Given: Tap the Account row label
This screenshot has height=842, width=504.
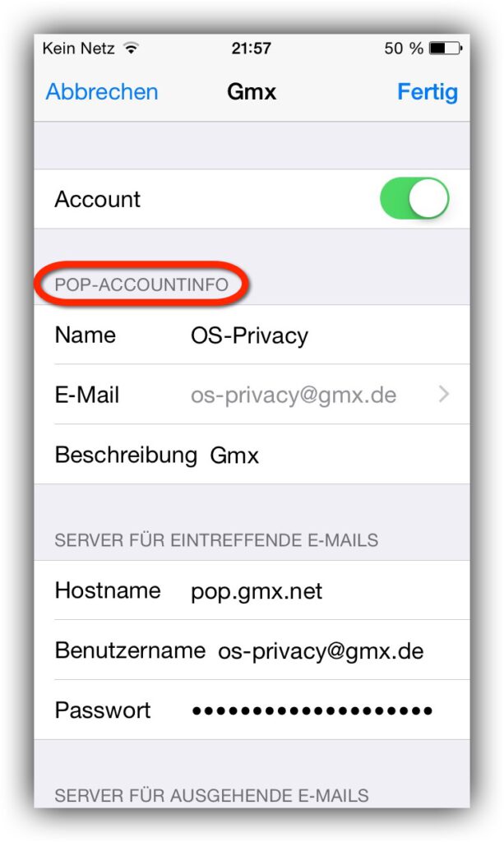Looking at the screenshot, I should coord(97,199).
